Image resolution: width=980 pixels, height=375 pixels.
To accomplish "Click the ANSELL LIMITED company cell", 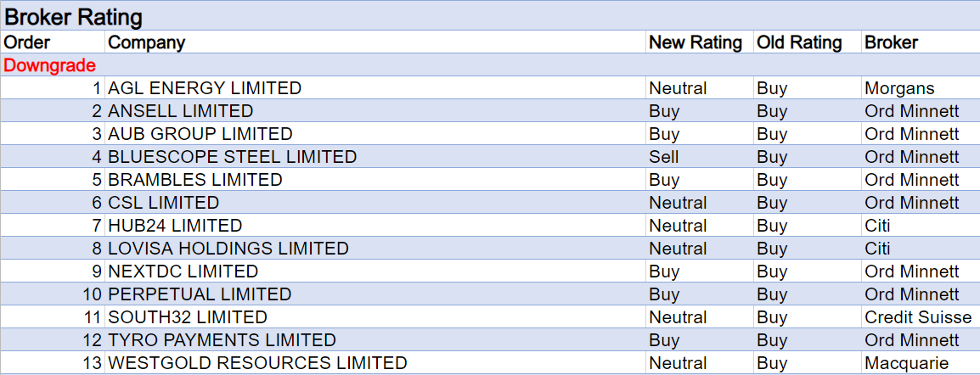I will [x=181, y=111].
